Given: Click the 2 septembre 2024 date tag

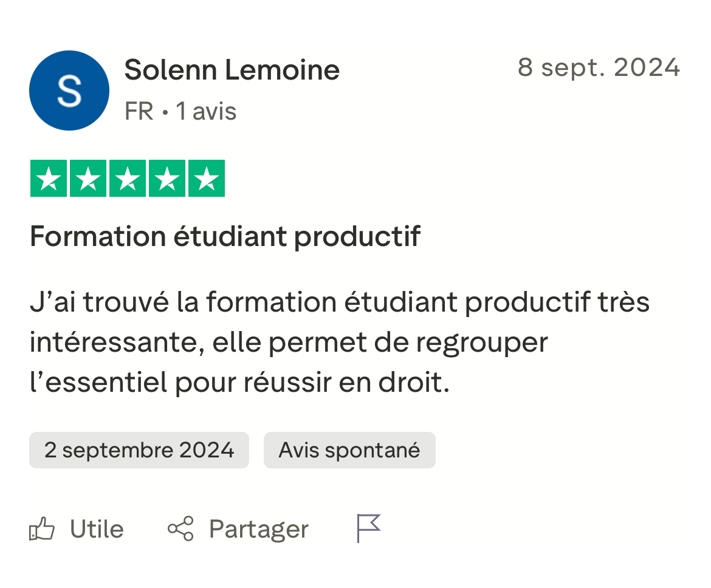Looking at the screenshot, I should coord(139,450).
